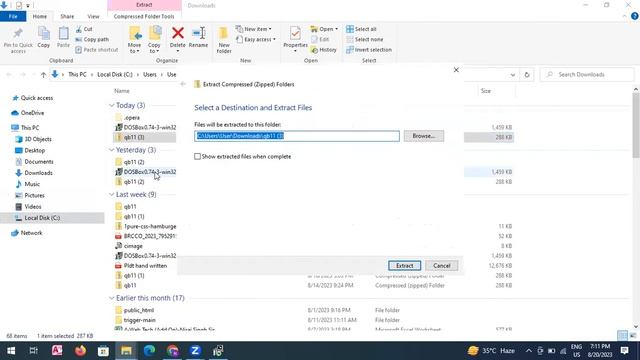Click the red Delete icon
Image resolution: width=640 pixels, height=360 pixels.
pyautogui.click(x=178, y=33)
